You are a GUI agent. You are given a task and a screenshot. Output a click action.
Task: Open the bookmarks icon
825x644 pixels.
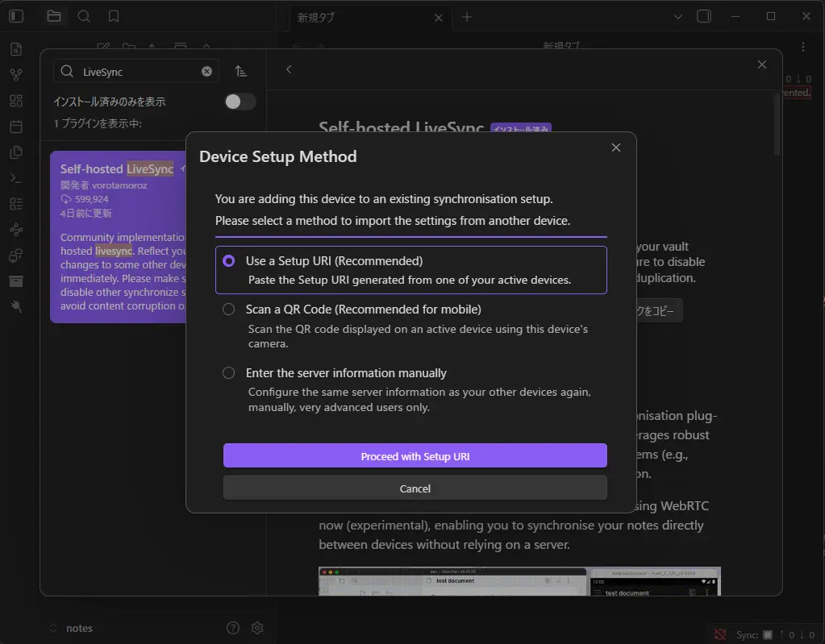[114, 16]
